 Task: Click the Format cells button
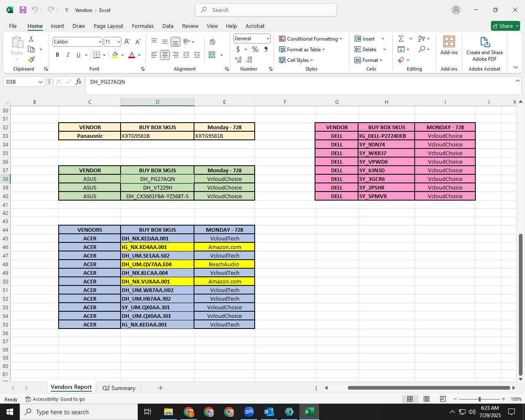tap(368, 60)
